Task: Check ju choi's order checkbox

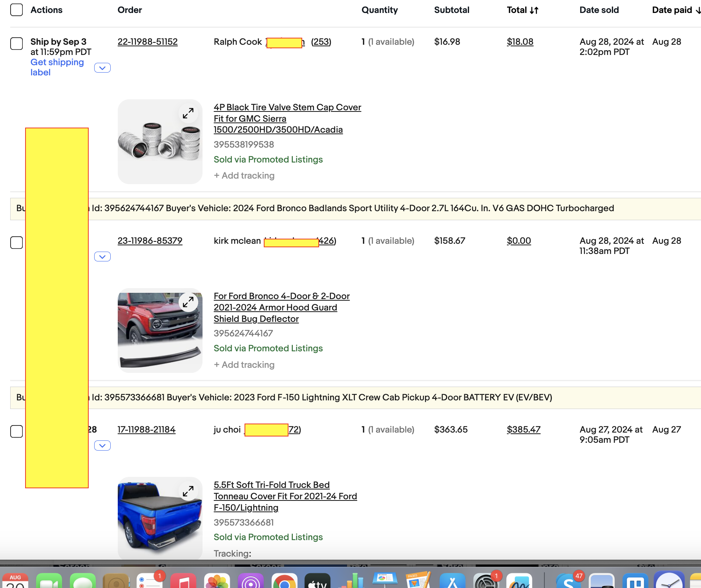Action: [16, 431]
